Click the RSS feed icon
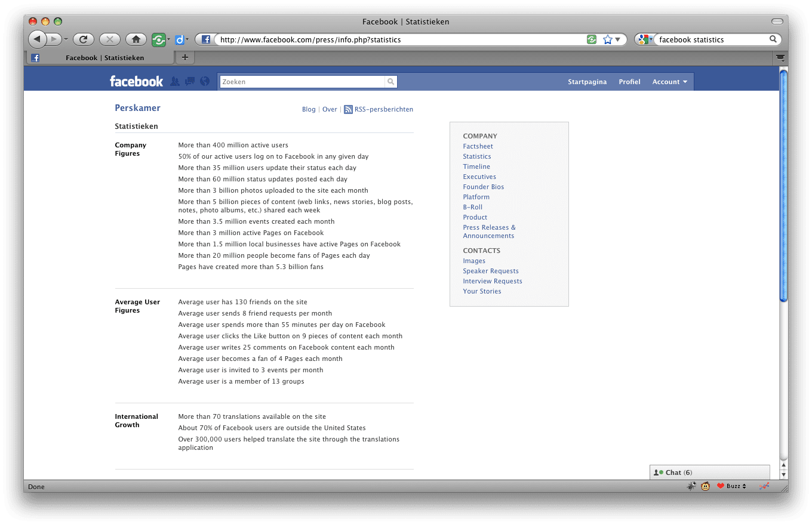This screenshot has height=525, width=812. [348, 110]
